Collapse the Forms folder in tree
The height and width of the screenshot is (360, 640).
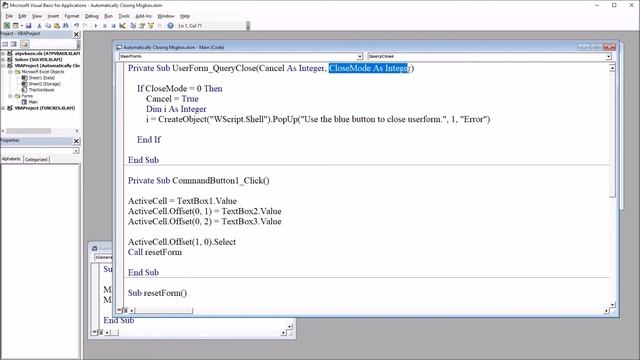10,96
